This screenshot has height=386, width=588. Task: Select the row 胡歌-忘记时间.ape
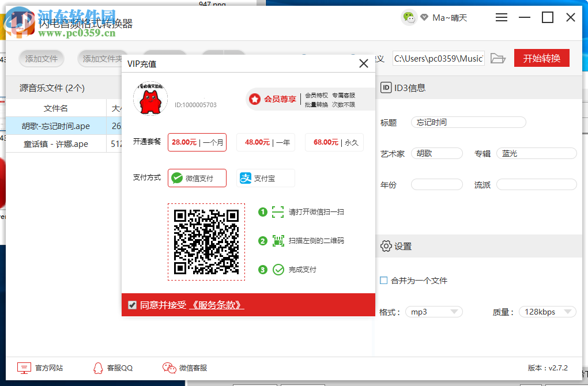click(64, 126)
